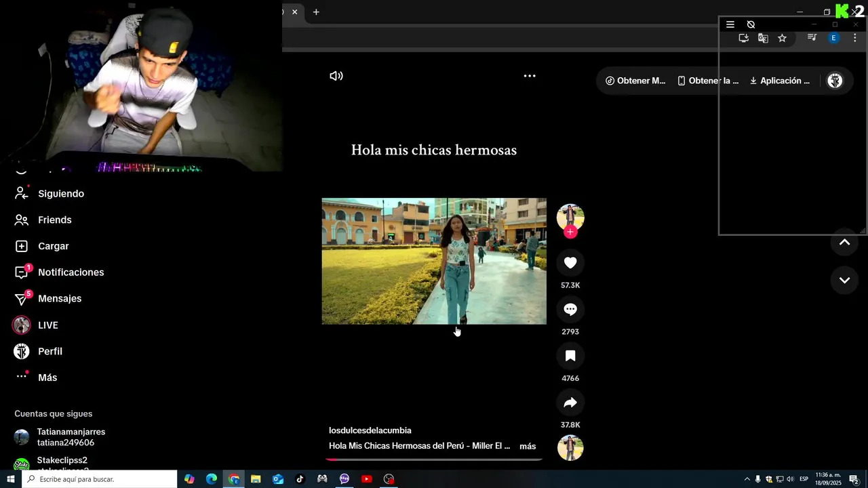Screen dimensions: 868x488
Task: Open Windows Security tray icon
Action: 769,479
